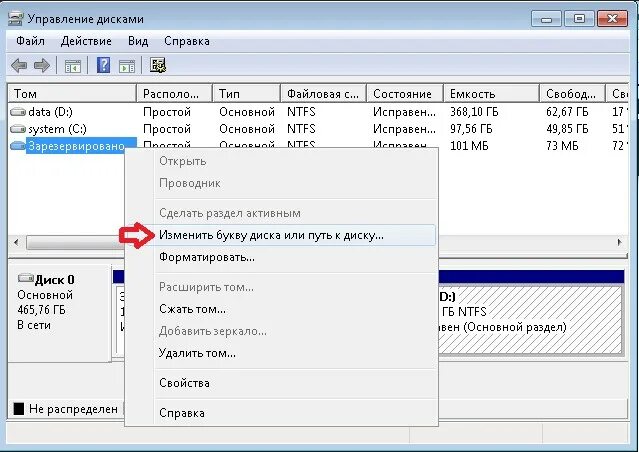Viewport: 639px width, 452px height.
Task: Open the Справка menu in the menu bar
Action: pyautogui.click(x=187, y=41)
